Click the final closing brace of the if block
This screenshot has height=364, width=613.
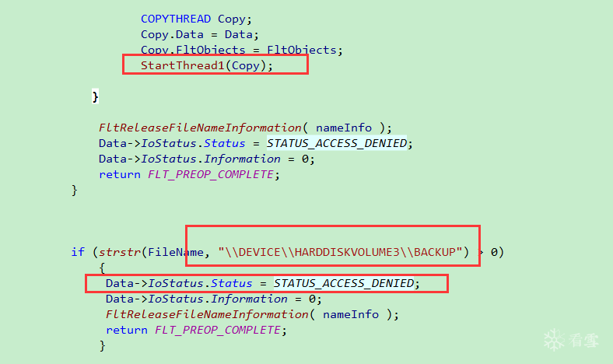(102, 345)
